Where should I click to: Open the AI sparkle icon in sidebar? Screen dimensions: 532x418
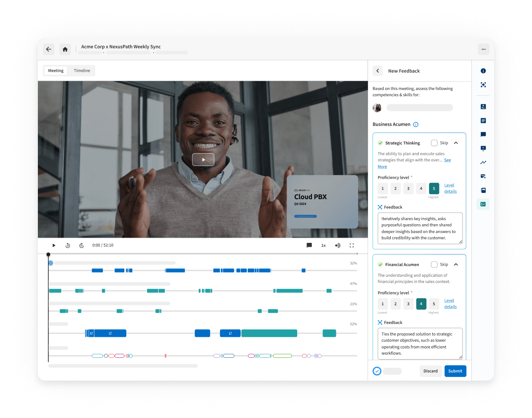(483, 85)
